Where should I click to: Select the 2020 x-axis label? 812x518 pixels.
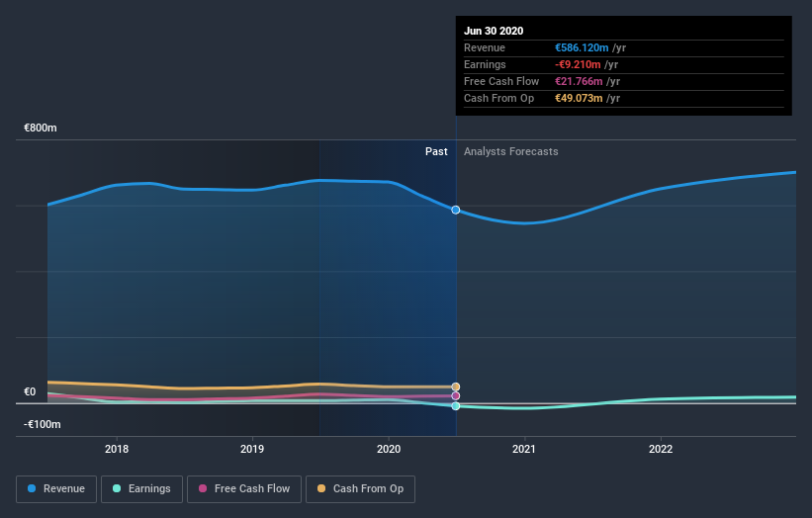click(389, 449)
